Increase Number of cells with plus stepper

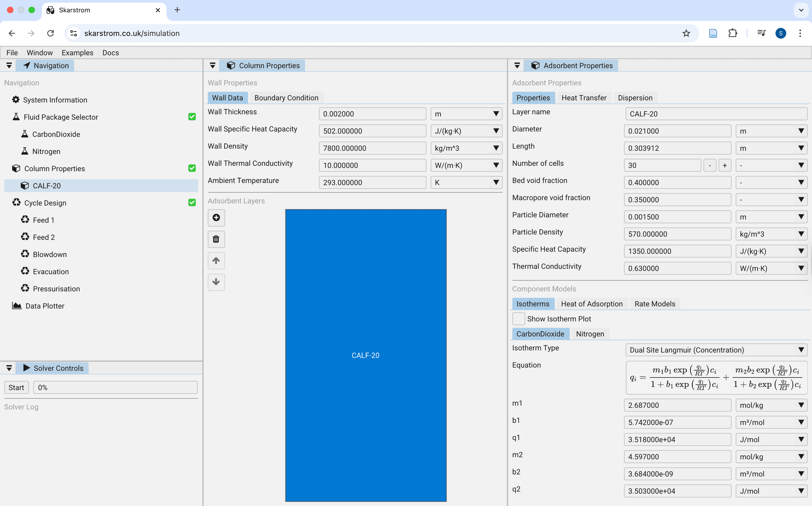click(725, 165)
